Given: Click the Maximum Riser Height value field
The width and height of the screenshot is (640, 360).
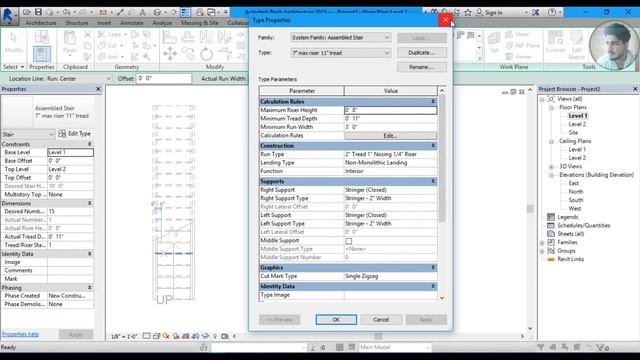Looking at the screenshot, I should tap(390, 110).
